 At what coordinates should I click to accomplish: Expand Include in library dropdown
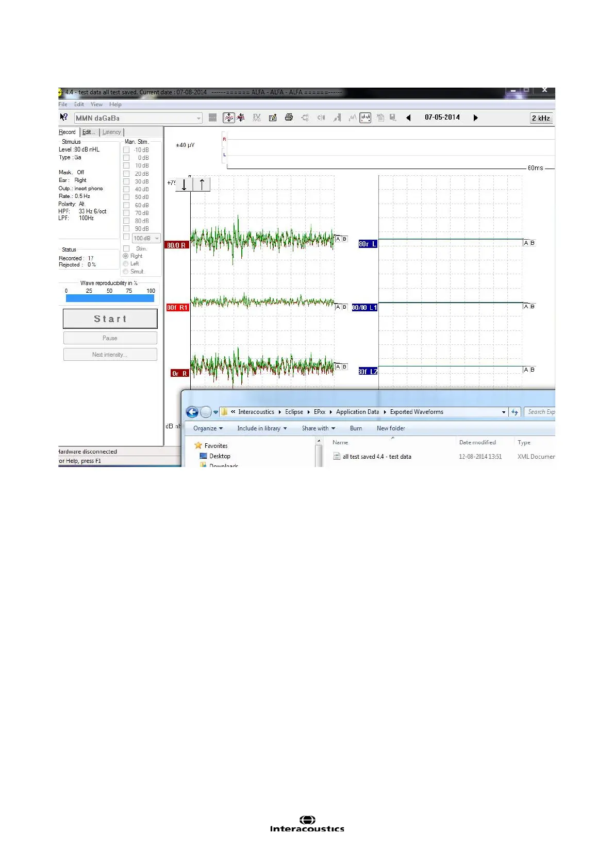point(262,428)
